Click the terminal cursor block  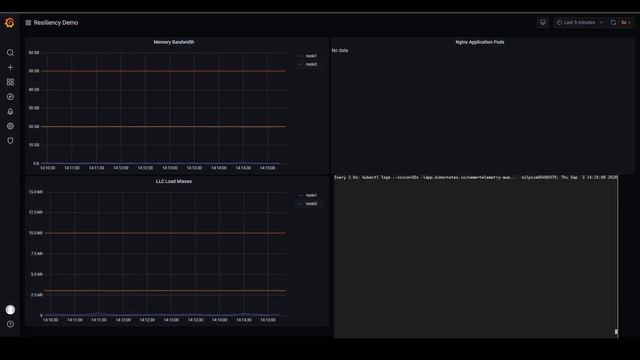tap(616, 332)
